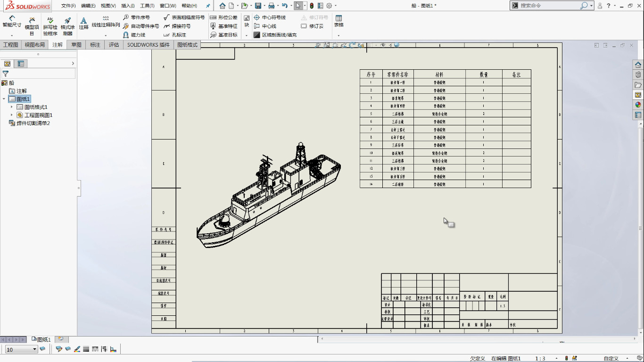This screenshot has height=362, width=644.
Task: Click the Centerline (中心线) tool
Action: [x=265, y=26]
